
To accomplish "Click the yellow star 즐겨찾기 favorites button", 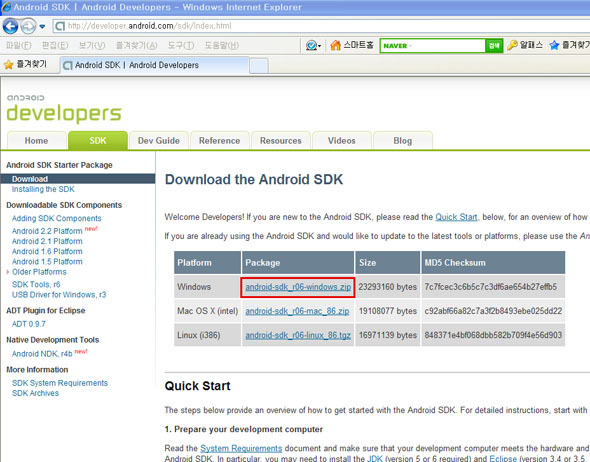I will tap(25, 65).
